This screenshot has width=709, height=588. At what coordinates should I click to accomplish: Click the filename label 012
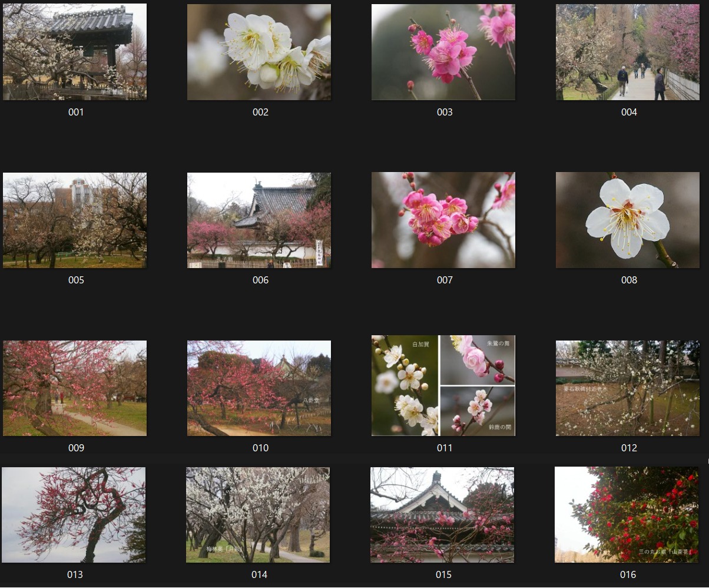point(629,448)
